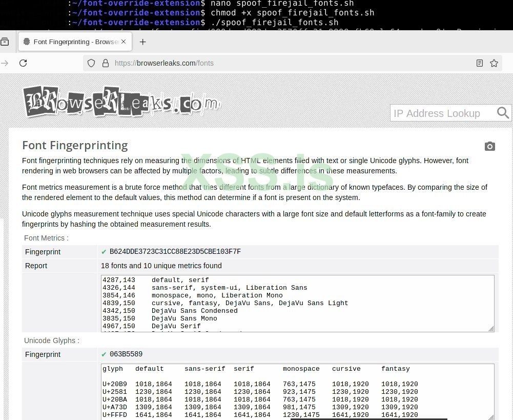513x420 pixels.
Task: Click the green checkmark beside the font metrics fingerprint
Action: (x=104, y=252)
